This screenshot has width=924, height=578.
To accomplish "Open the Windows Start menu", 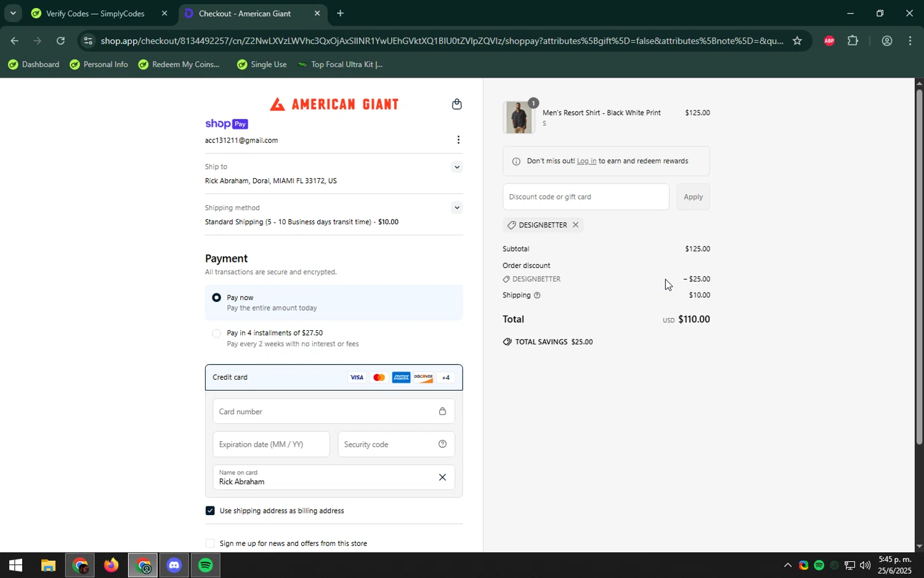I will [15, 565].
